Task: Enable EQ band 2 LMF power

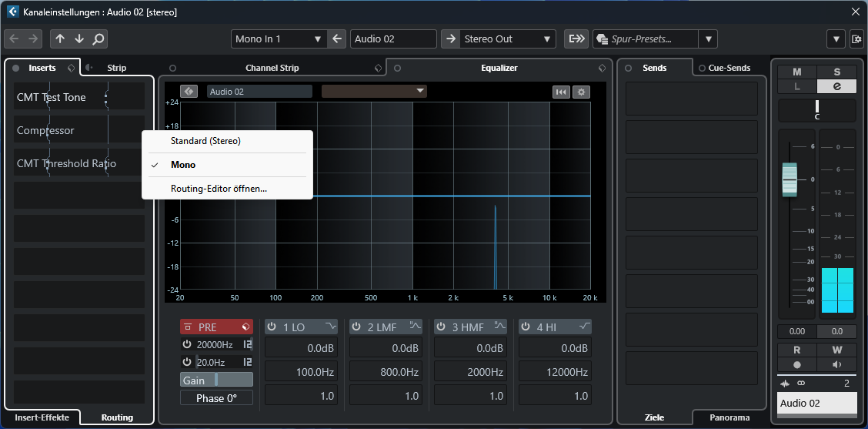Action: tap(356, 327)
